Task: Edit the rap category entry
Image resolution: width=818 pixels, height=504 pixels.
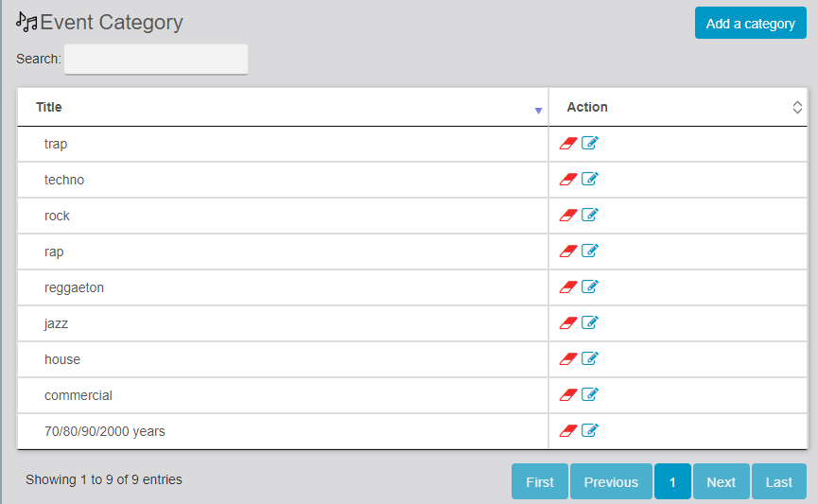Action: pos(590,252)
